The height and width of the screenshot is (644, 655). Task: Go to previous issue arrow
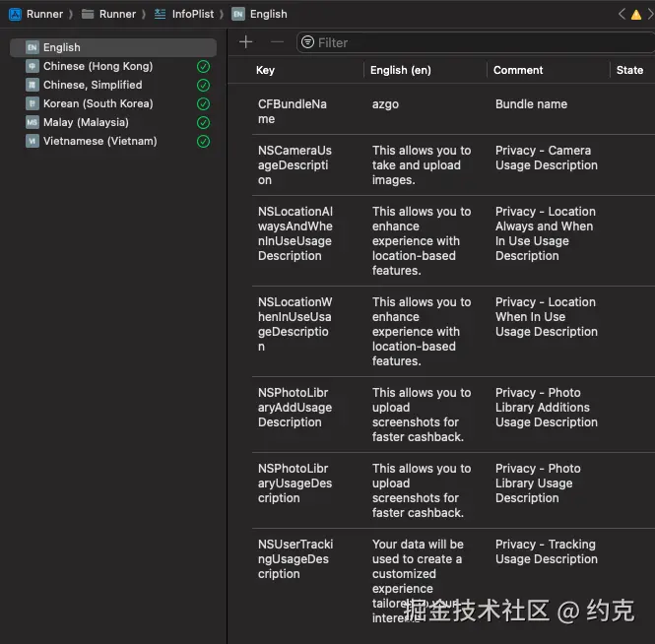622,14
